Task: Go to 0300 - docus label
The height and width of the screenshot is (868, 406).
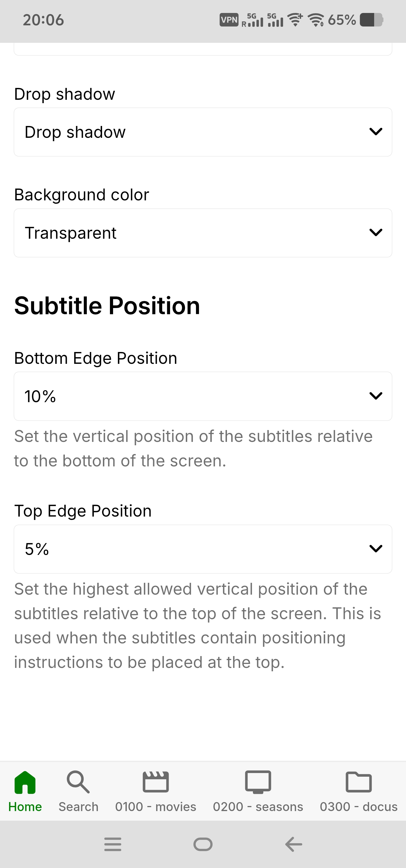Action: (x=358, y=807)
